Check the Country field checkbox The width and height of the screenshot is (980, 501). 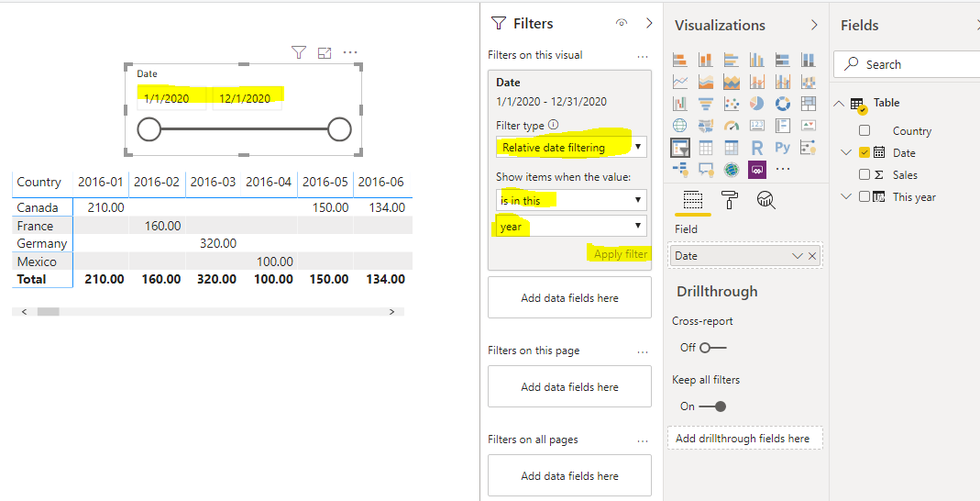pos(864,130)
